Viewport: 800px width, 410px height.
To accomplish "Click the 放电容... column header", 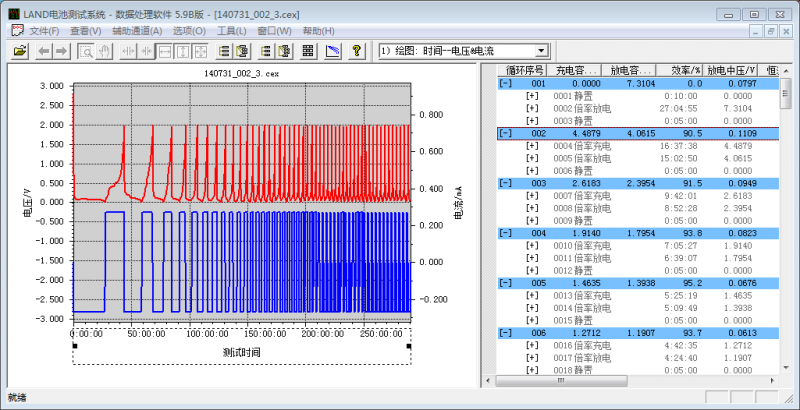I will click(x=629, y=70).
